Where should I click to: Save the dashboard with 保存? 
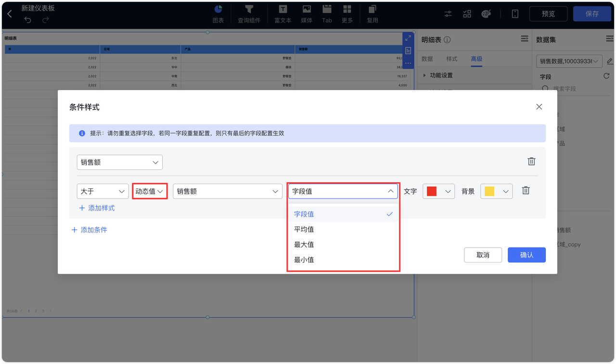[592, 14]
